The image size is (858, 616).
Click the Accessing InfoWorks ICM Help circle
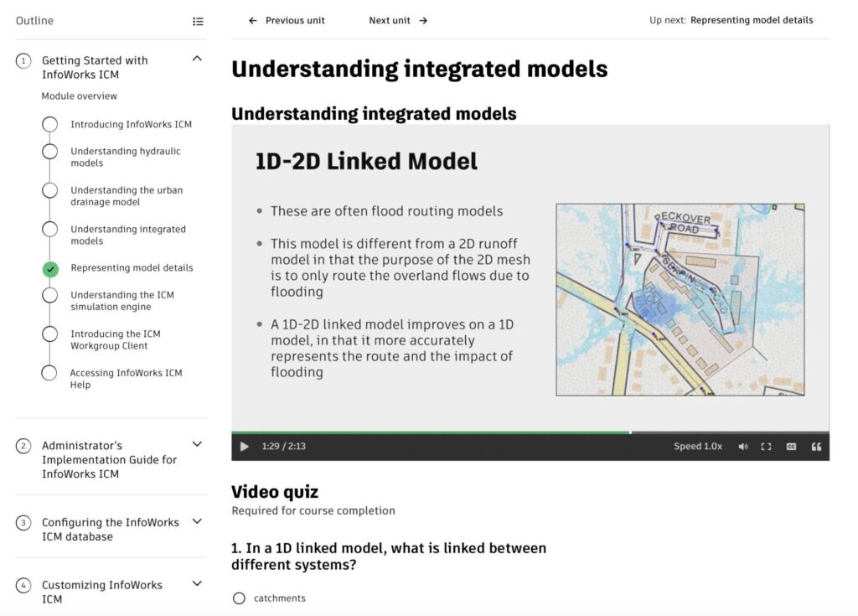(49, 373)
